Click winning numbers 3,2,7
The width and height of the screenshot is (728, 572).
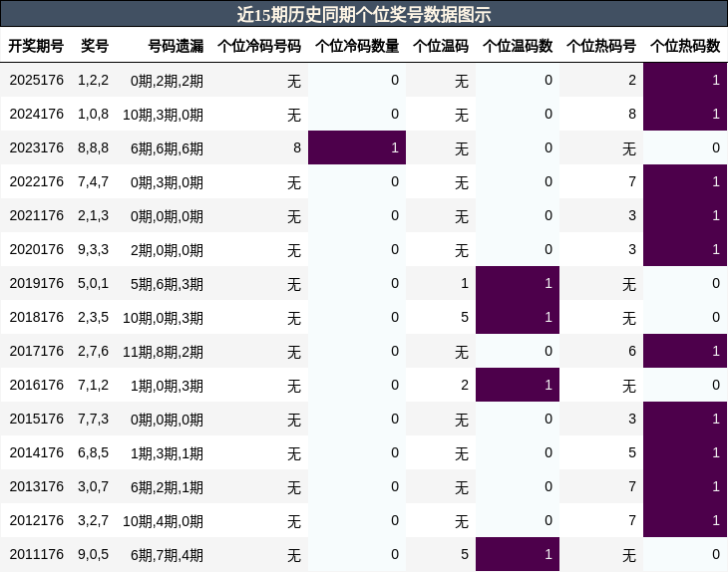[93, 520]
